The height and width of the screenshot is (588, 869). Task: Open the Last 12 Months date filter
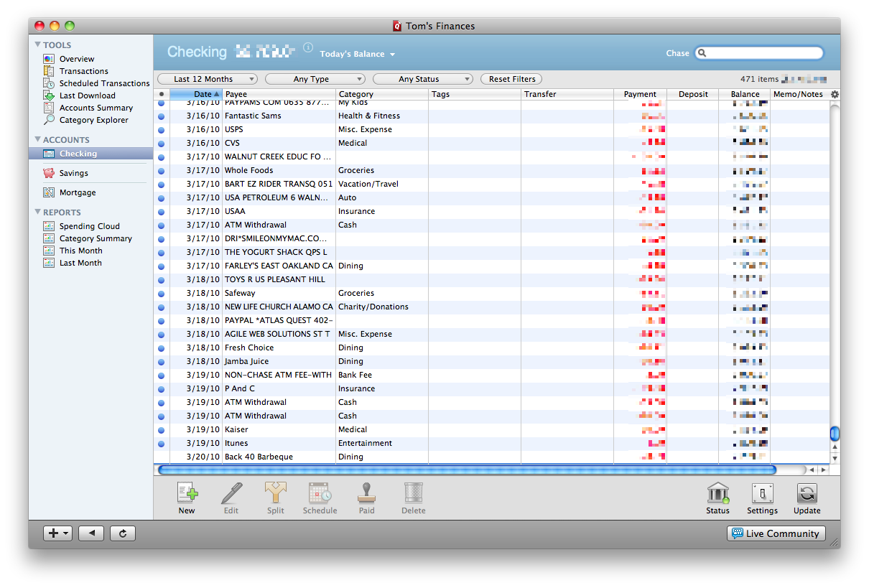click(207, 79)
